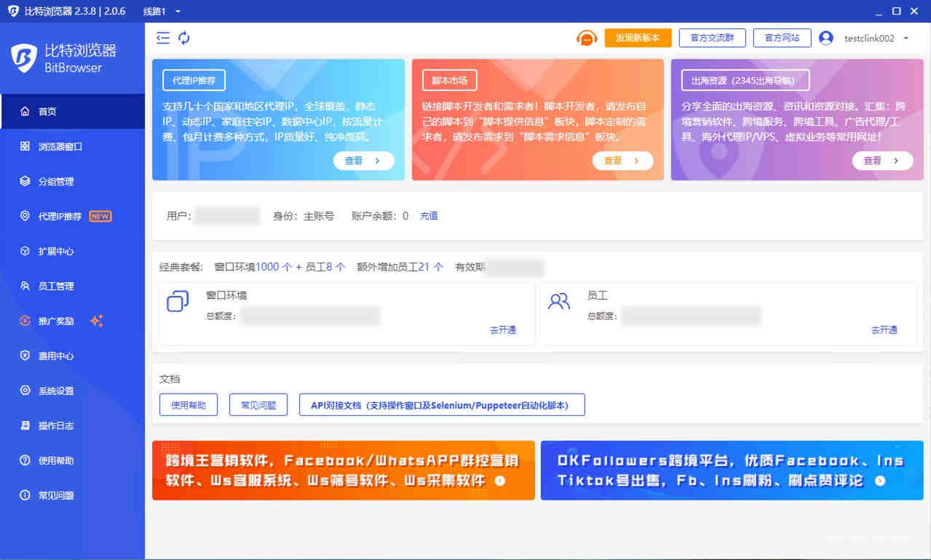Click the BitBrowser shield logo in sidebar
This screenshot has height=560, width=931.
(x=24, y=58)
